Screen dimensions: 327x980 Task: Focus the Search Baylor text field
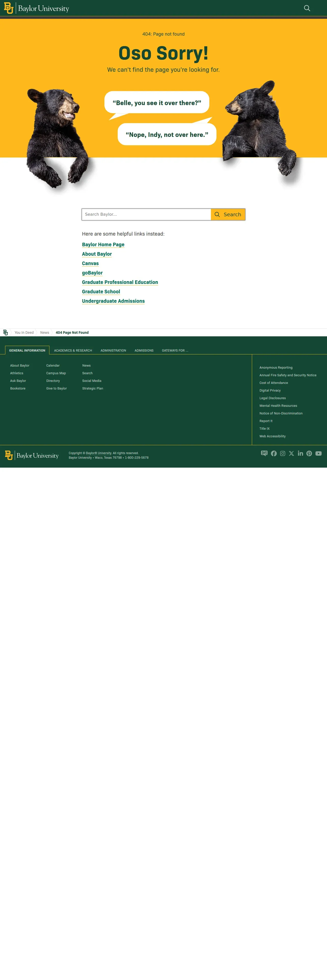coord(146,214)
